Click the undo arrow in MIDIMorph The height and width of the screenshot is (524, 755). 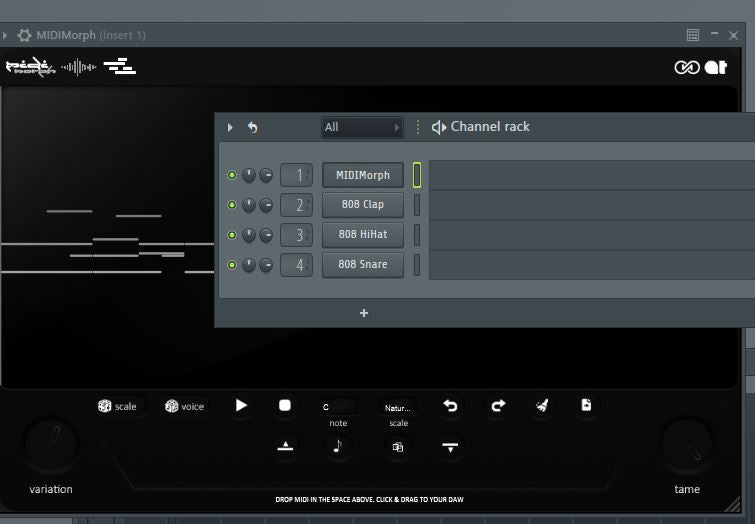coord(450,405)
